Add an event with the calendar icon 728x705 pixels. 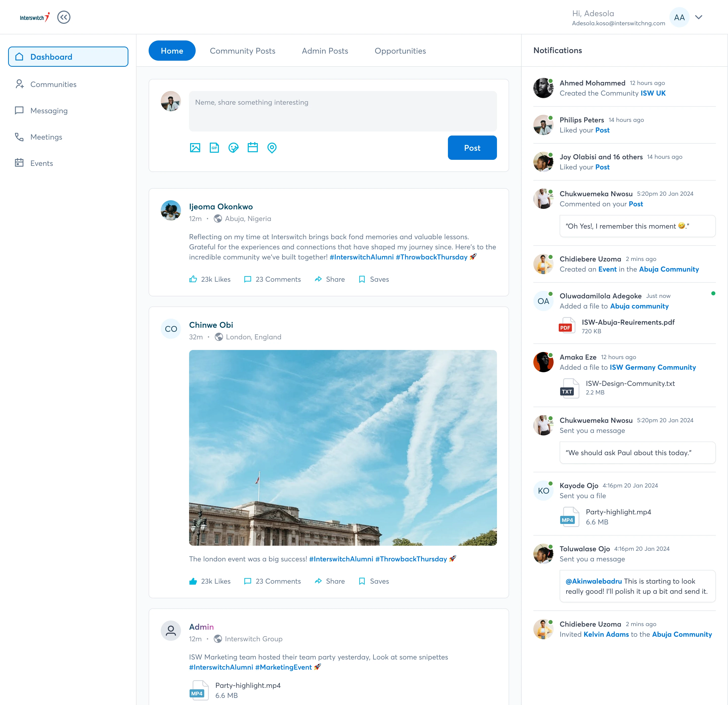pos(253,147)
